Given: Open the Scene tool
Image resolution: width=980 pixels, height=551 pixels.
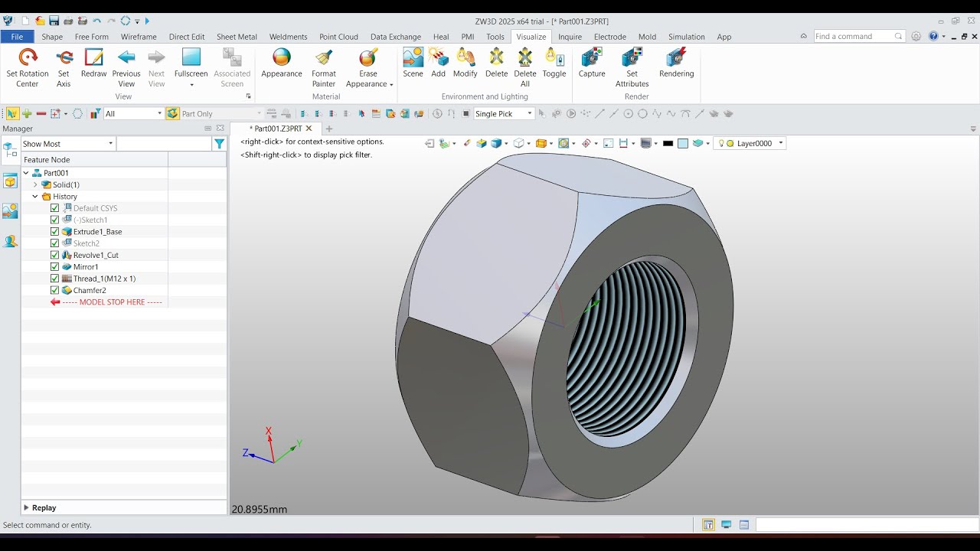Looking at the screenshot, I should point(413,63).
